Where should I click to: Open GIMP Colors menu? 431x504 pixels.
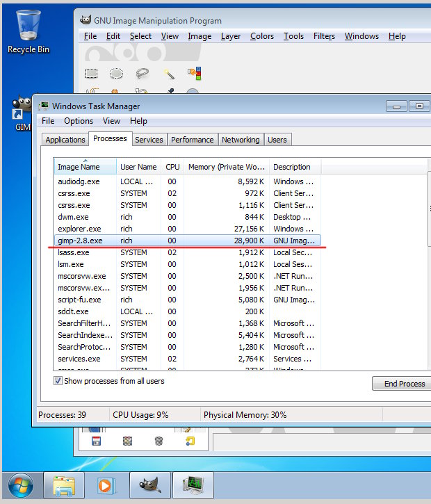(x=262, y=36)
